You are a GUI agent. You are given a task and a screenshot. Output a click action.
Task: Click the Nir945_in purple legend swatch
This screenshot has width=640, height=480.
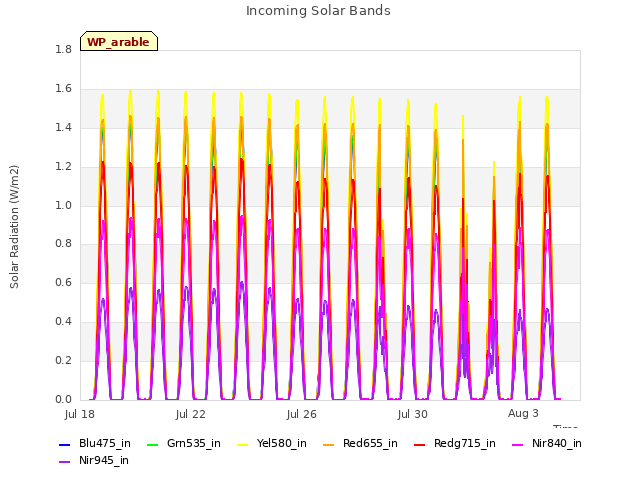(65, 462)
